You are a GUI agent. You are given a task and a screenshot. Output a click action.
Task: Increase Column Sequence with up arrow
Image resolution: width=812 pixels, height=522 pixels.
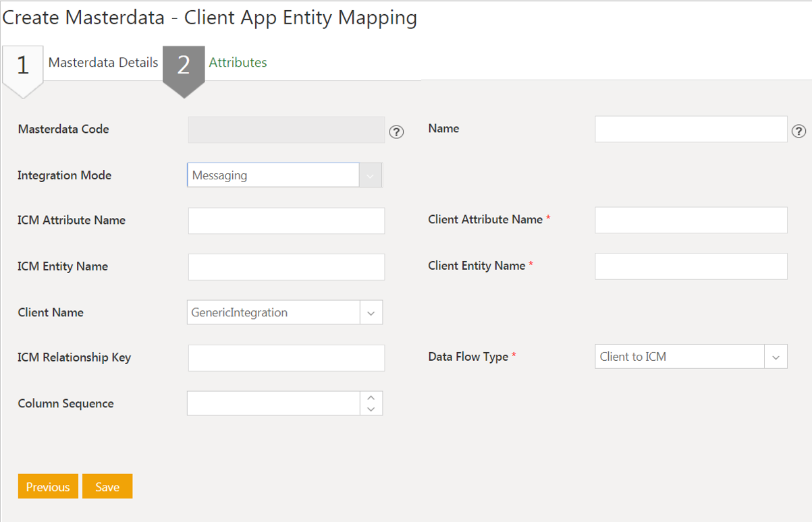click(371, 397)
